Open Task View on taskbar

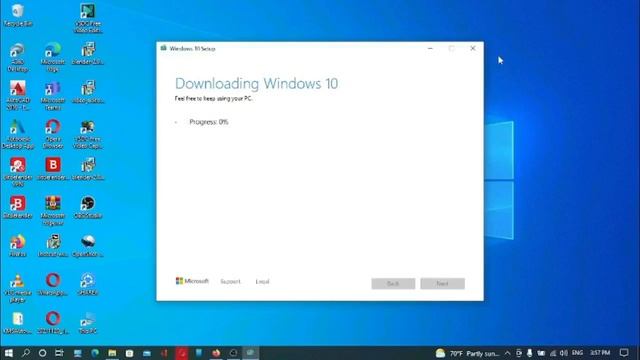tap(60, 353)
